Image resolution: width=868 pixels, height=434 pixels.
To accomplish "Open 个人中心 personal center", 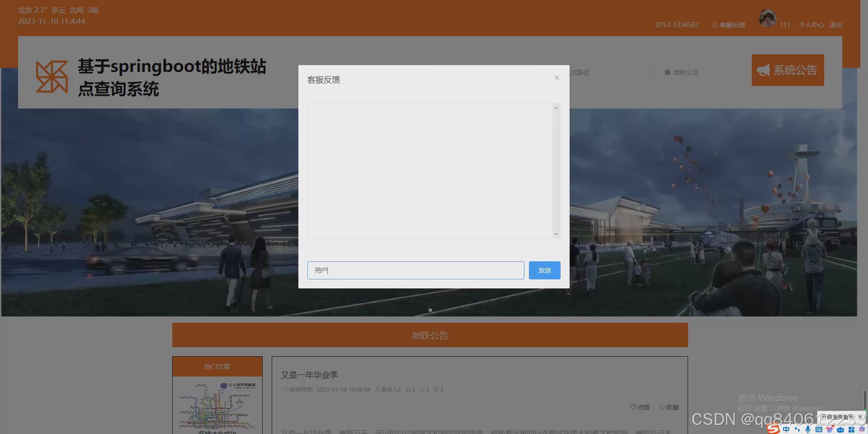I will [x=811, y=25].
